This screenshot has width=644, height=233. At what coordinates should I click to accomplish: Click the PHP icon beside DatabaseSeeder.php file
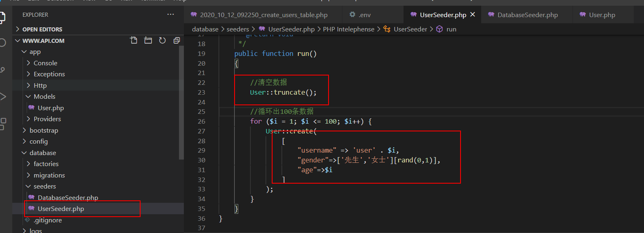coord(31,197)
